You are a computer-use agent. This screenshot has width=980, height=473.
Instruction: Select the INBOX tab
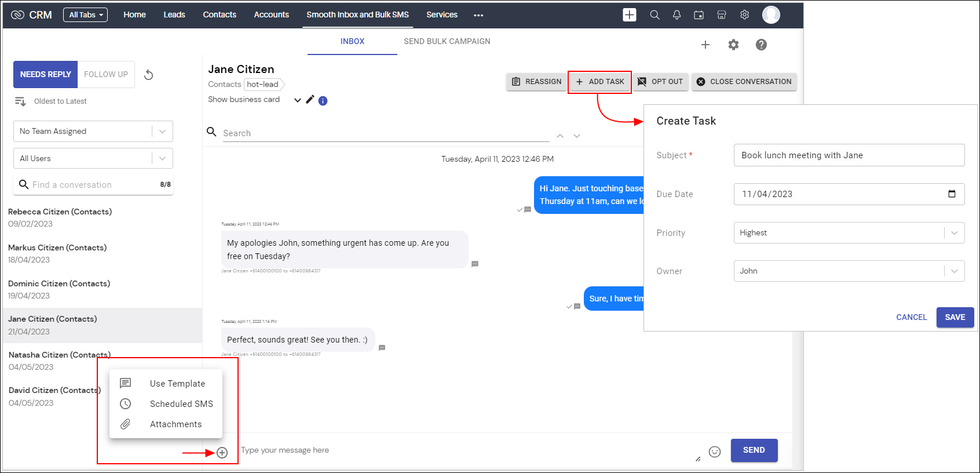pos(352,41)
